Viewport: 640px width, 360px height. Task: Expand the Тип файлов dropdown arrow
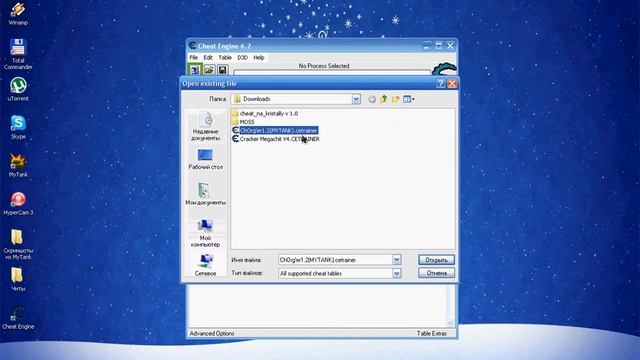tap(396, 273)
